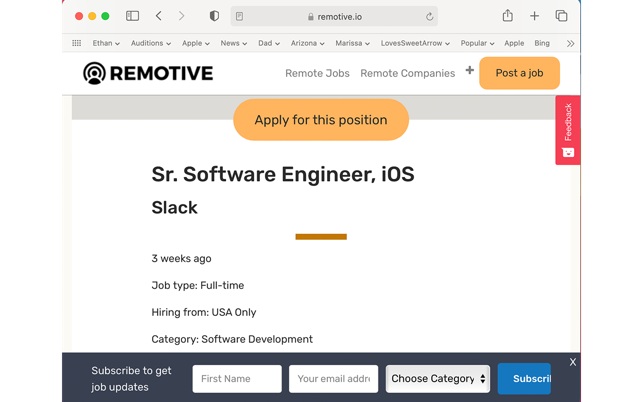Open the Marissa bookmarks folder
This screenshot has height=402, width=643.
coord(353,43)
